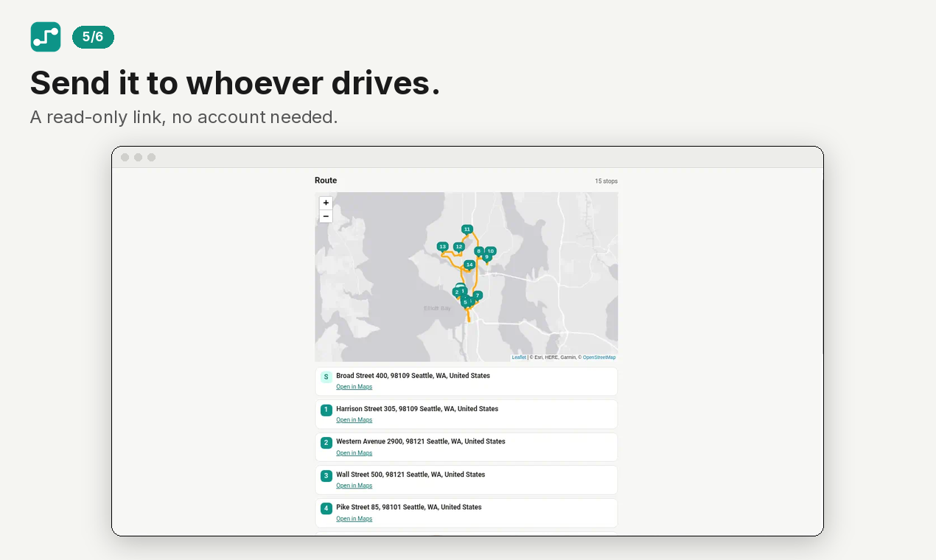Screen dimensions: 936x560
Task: Select map marker for stop 14
Action: (x=469, y=265)
